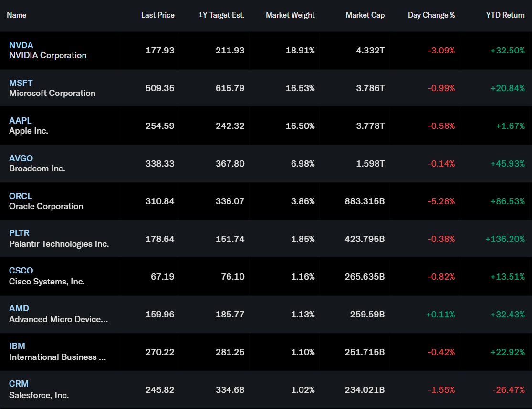Click CSCO last price 67.19
Image resolution: width=532 pixels, height=409 pixels.
[163, 276]
